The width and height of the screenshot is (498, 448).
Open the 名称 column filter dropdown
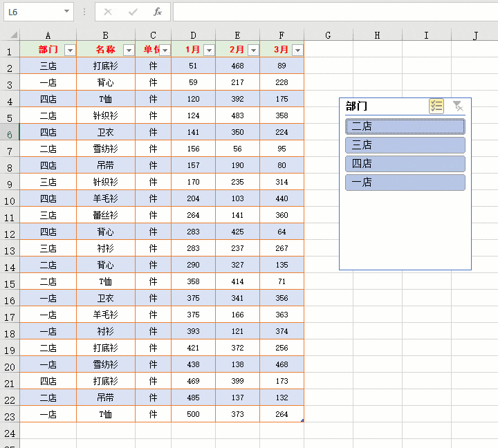128,50
